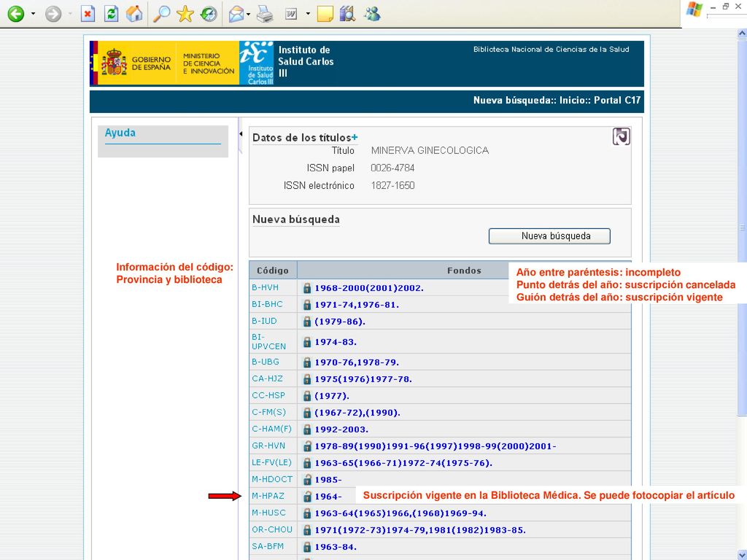Open the Ayuda help section
The width and height of the screenshot is (747, 560).
[120, 133]
